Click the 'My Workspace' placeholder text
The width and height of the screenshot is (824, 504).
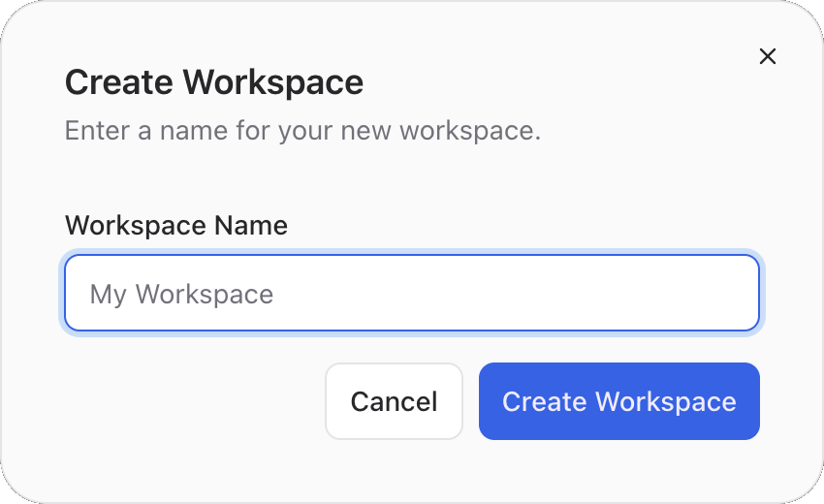pyautogui.click(x=181, y=295)
